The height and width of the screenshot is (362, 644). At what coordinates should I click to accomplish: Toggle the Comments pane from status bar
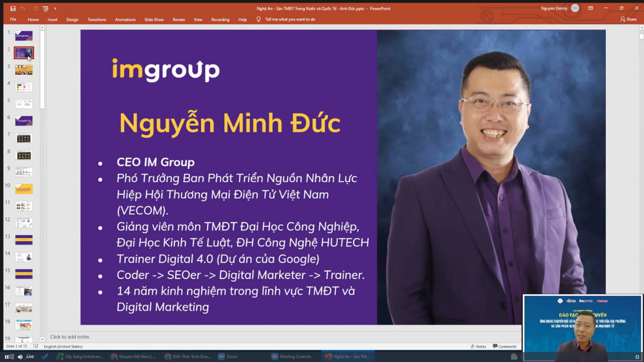(x=504, y=346)
